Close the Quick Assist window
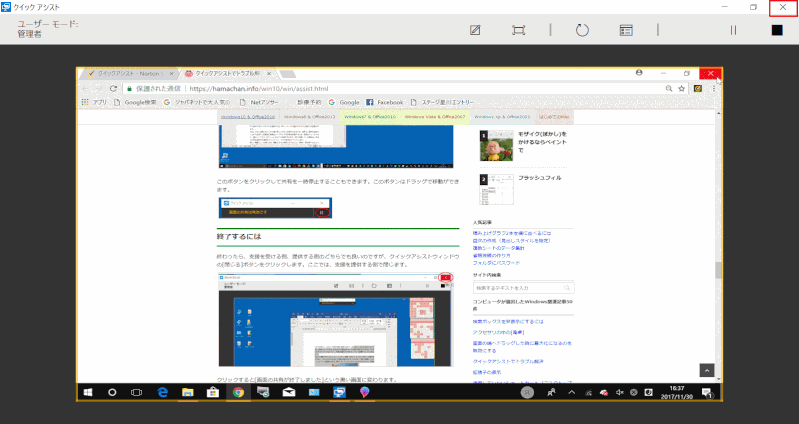Screen dimensions: 799x424 [783, 7]
